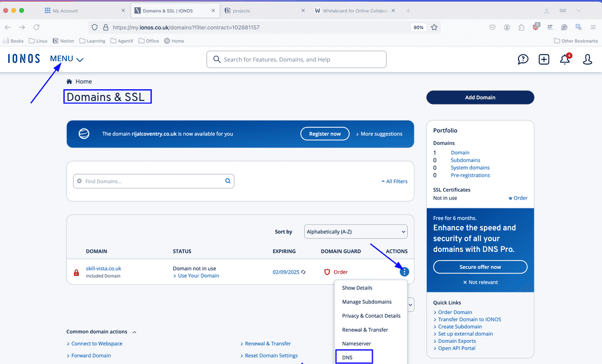Open the Sort by Alphabetically (A-Z) dropdown
This screenshot has width=602, height=364.
[x=356, y=232]
